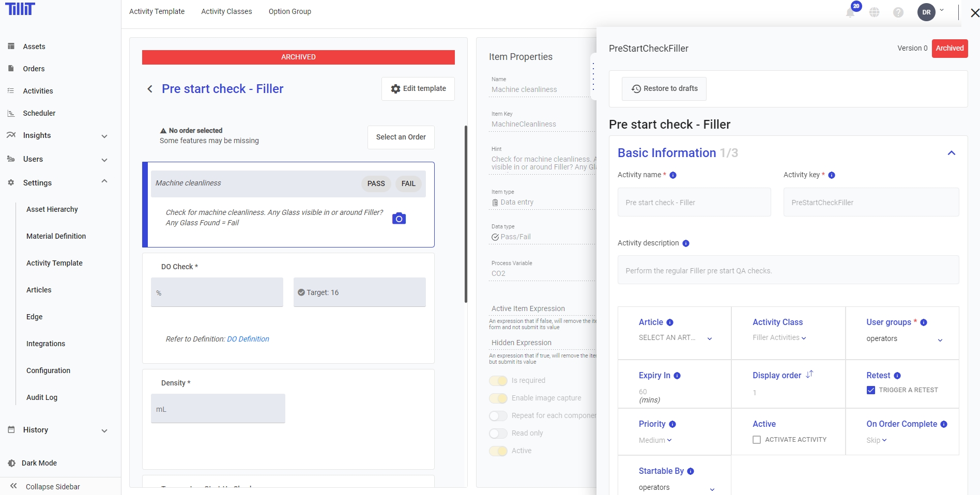Click the camera icon for Machine cleanliness

point(399,219)
